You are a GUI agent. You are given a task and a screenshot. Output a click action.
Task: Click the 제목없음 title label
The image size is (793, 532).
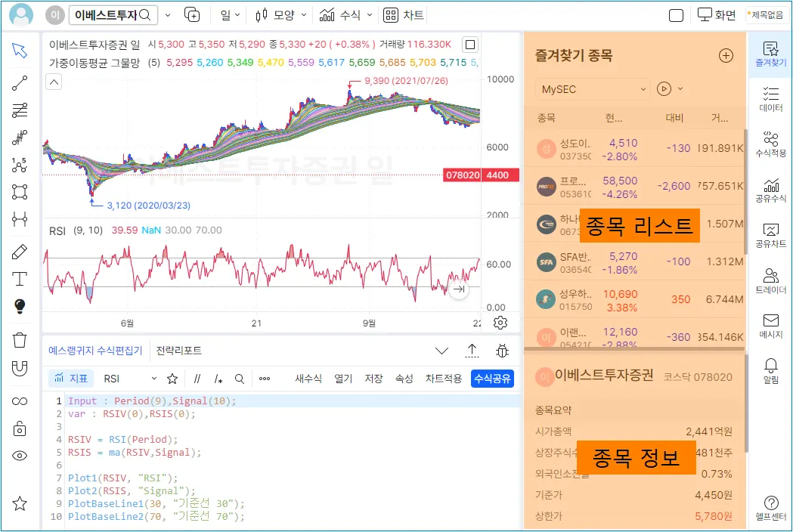(x=767, y=15)
